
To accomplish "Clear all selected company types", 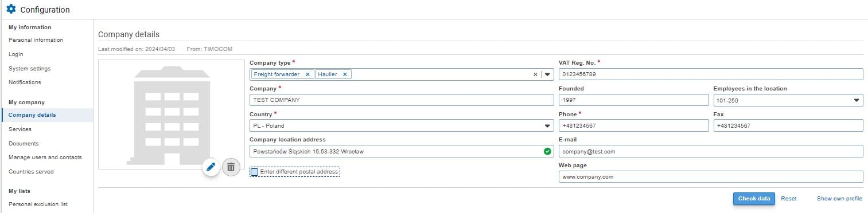I will (x=535, y=74).
